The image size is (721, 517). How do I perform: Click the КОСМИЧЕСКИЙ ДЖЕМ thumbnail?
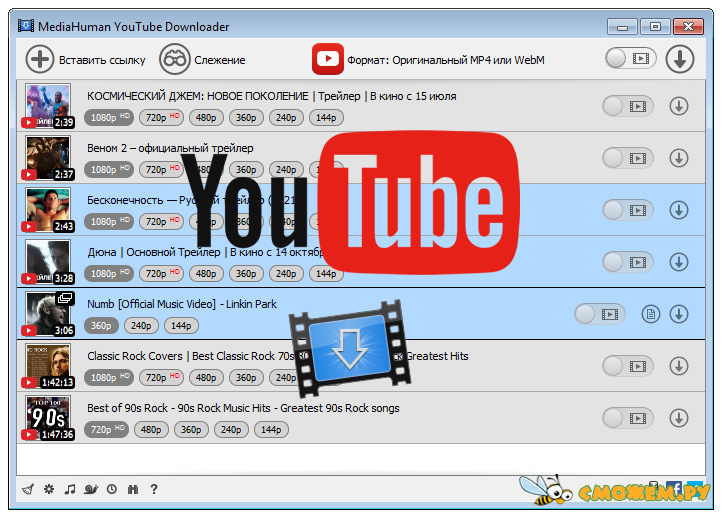click(48, 106)
